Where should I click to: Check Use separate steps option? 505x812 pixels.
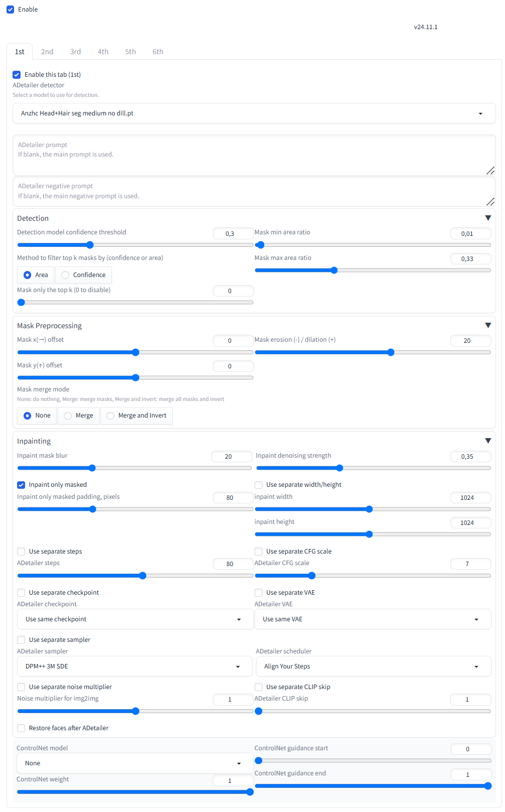coord(21,552)
